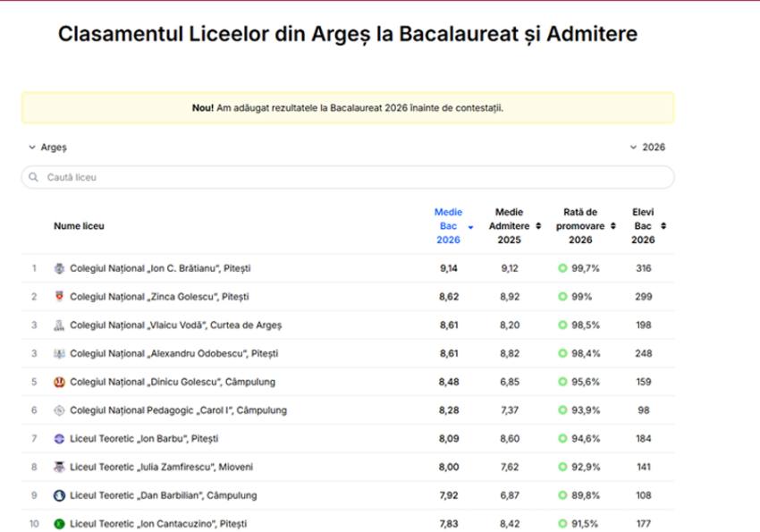Open Colegiul Național Zinca Golescu, Pitești
The image size is (760, 532).
pyautogui.click(x=159, y=297)
